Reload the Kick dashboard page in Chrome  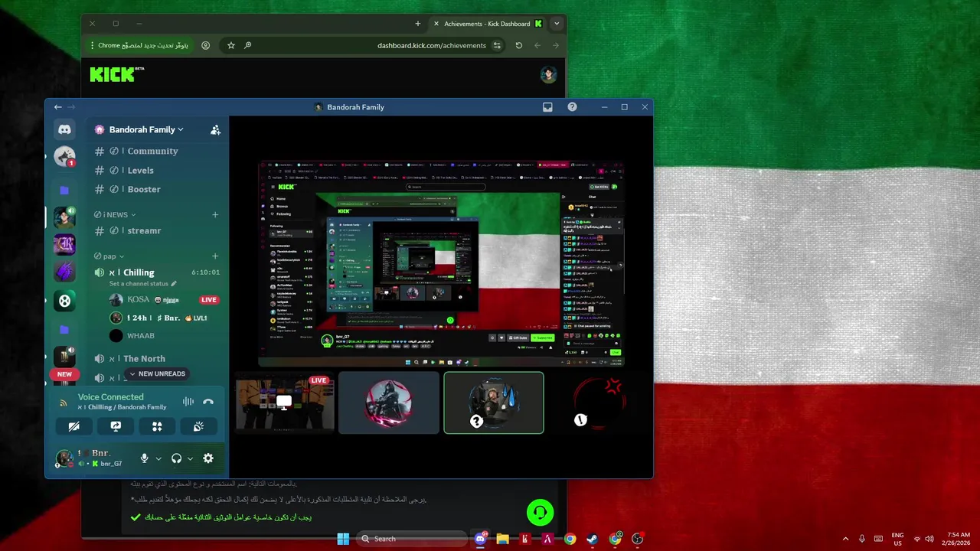(x=518, y=45)
